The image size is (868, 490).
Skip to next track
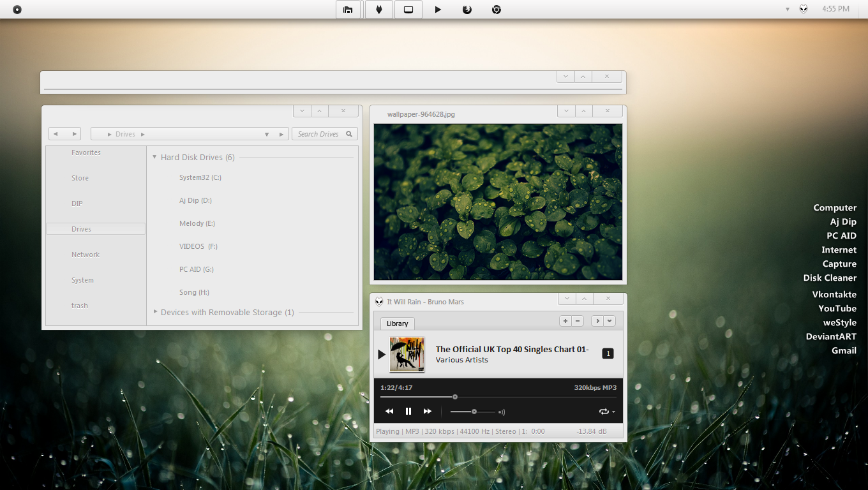point(428,412)
